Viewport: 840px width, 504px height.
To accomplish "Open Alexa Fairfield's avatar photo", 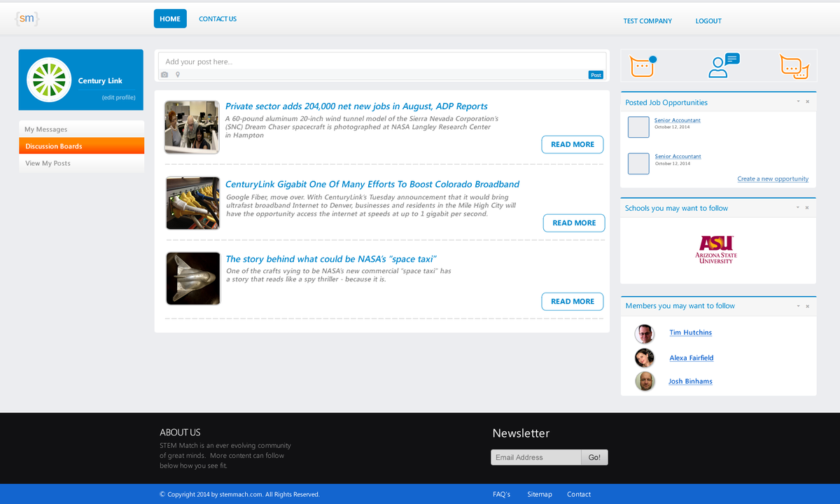I will (644, 358).
